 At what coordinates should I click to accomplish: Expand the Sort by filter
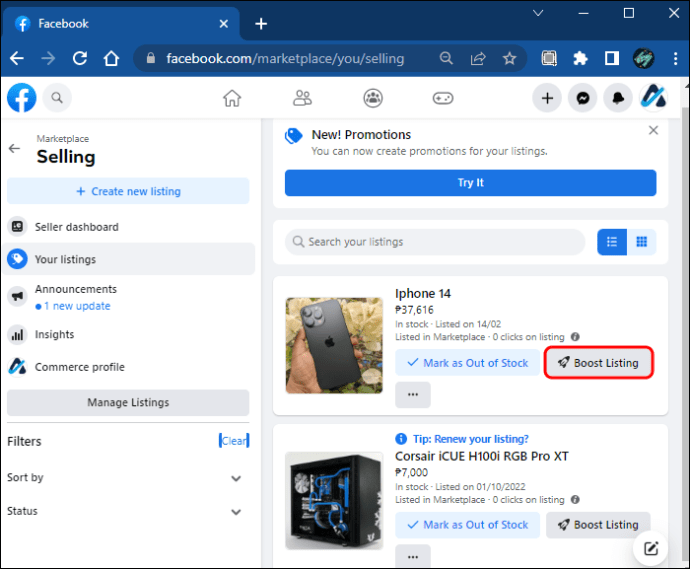(x=236, y=478)
